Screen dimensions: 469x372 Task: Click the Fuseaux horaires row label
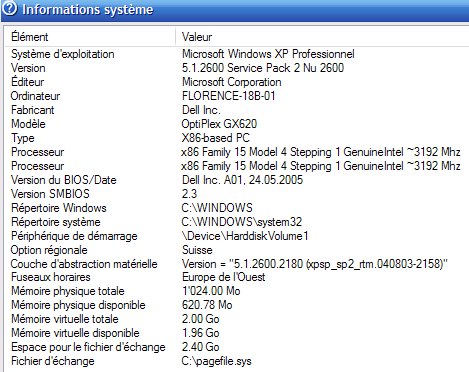point(51,277)
